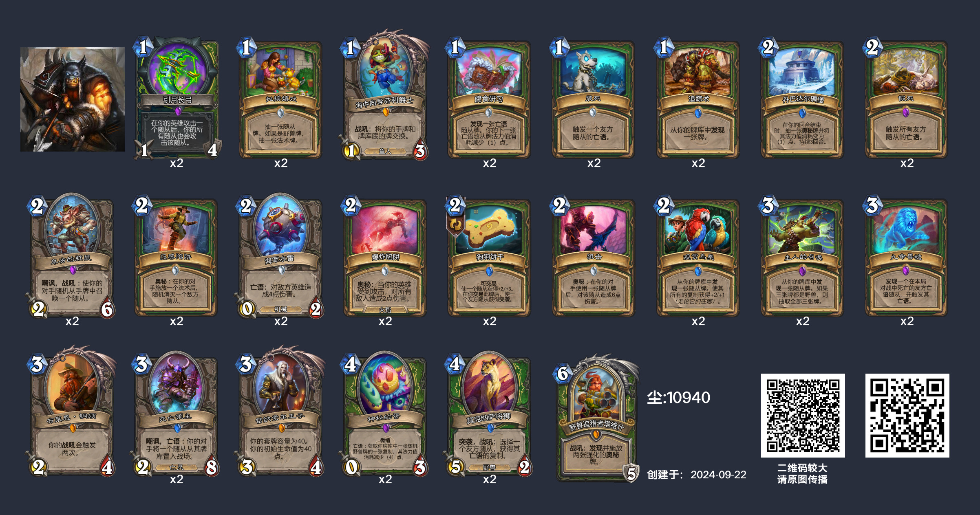Select the 神秘的蛋 egg card
The image size is (980, 515).
pos(385,414)
